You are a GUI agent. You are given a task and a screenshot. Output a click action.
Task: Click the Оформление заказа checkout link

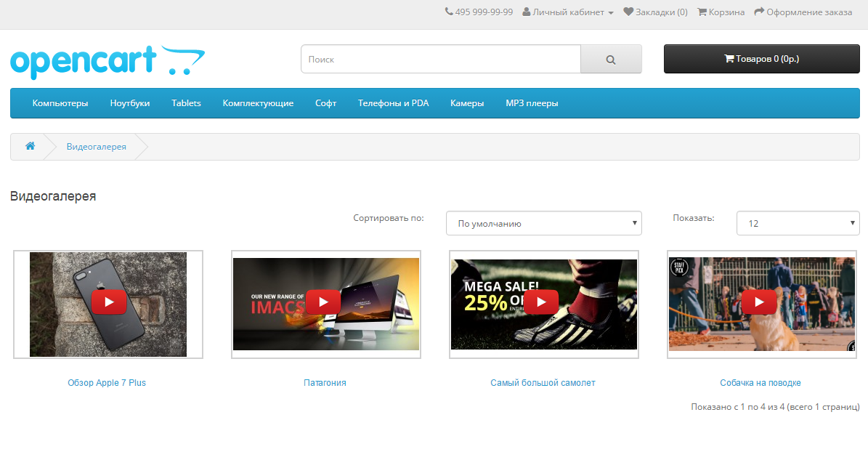[x=803, y=12]
